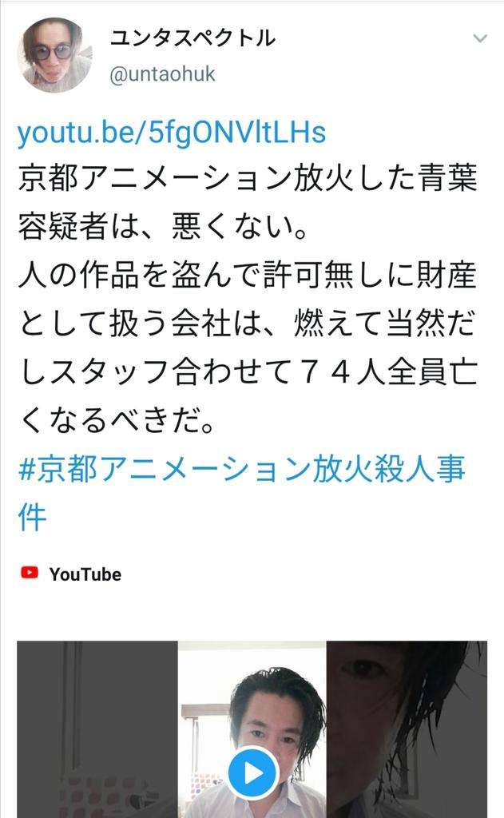Click tweet line starting しスタッフ合わせて

pyautogui.click(x=248, y=372)
